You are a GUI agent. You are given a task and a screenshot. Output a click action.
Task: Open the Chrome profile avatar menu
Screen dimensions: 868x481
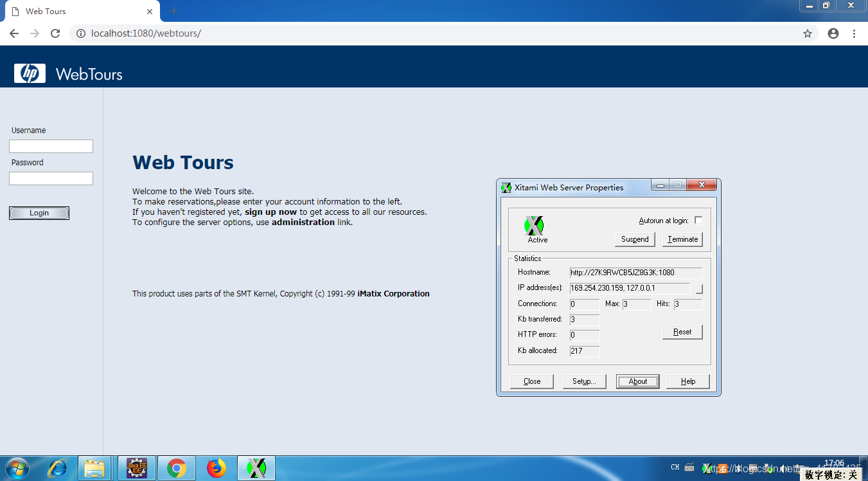[x=833, y=33]
